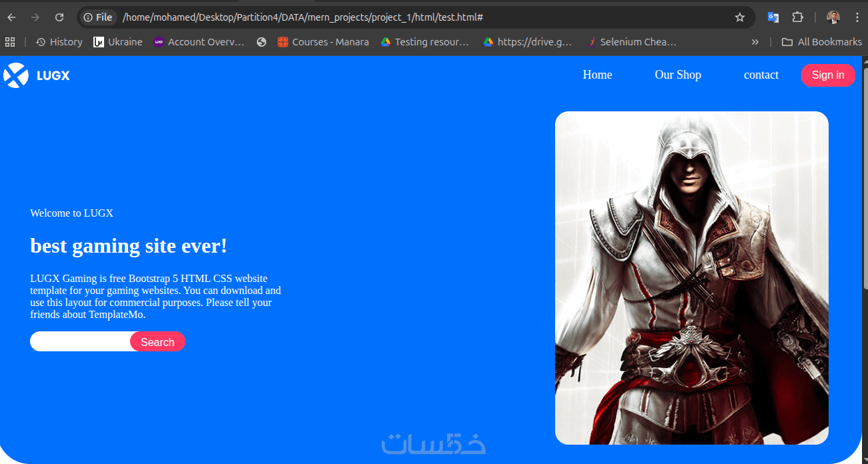The height and width of the screenshot is (464, 868).
Task: Go to the Home nav link
Action: [597, 75]
